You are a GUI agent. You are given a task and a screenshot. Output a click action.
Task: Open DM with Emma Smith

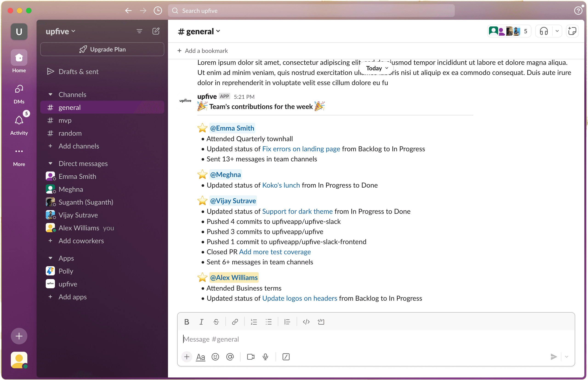(x=102, y=176)
